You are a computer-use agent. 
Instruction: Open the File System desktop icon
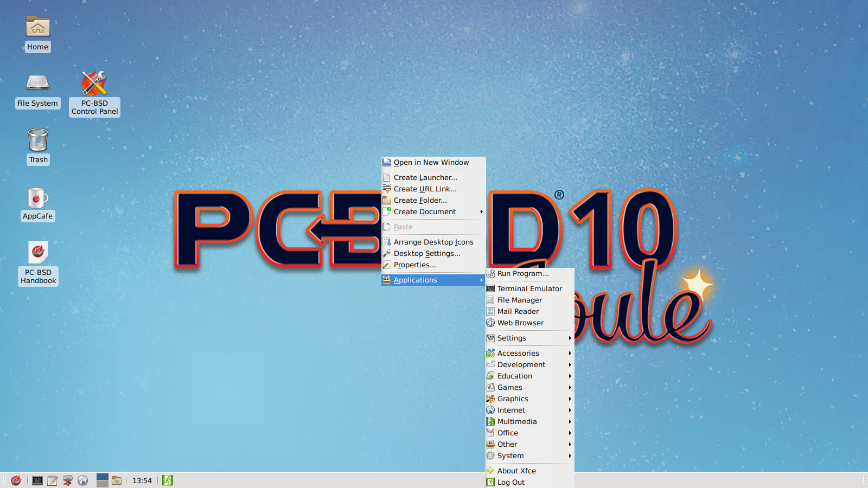37,90
